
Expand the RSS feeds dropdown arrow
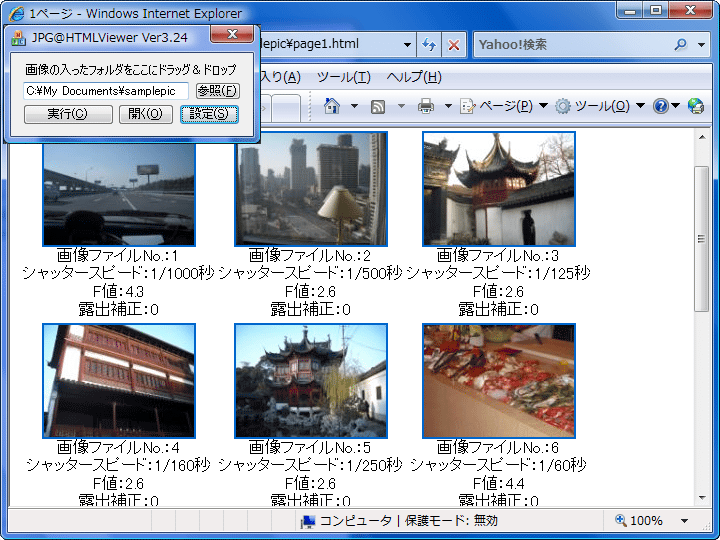(x=401, y=106)
